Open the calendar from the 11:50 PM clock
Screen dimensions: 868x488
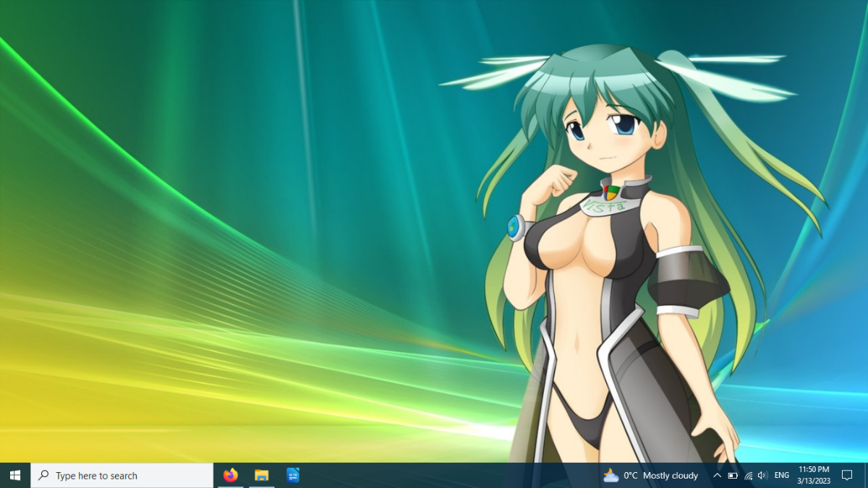tap(814, 470)
